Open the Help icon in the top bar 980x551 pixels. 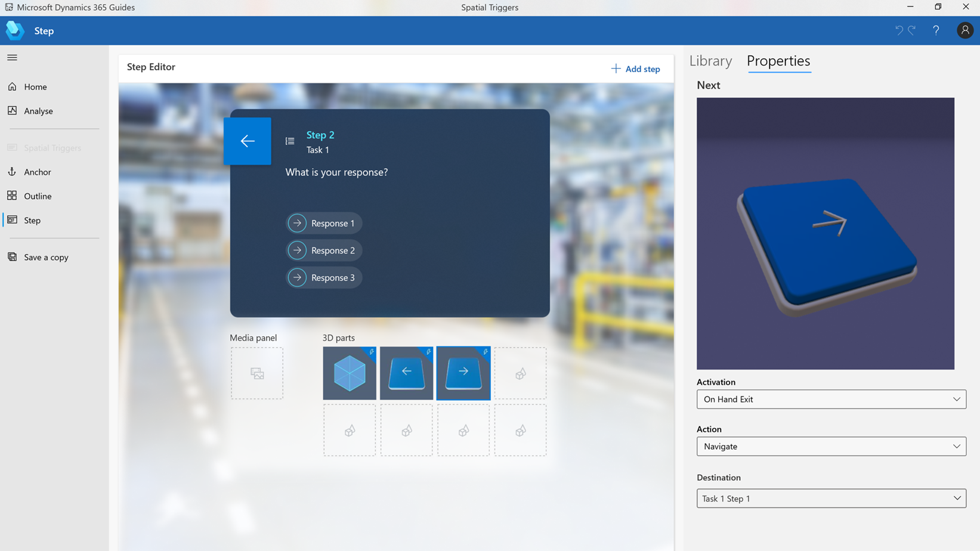(x=935, y=30)
